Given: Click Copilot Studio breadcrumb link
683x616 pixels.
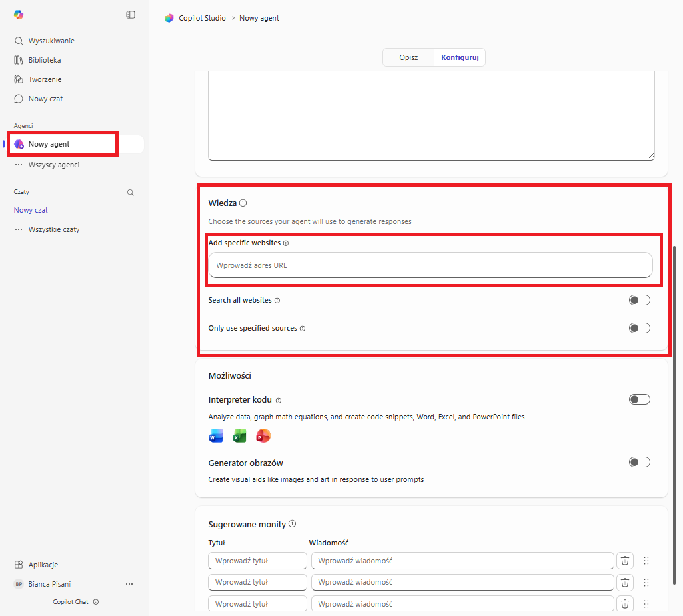Looking at the screenshot, I should pyautogui.click(x=201, y=18).
